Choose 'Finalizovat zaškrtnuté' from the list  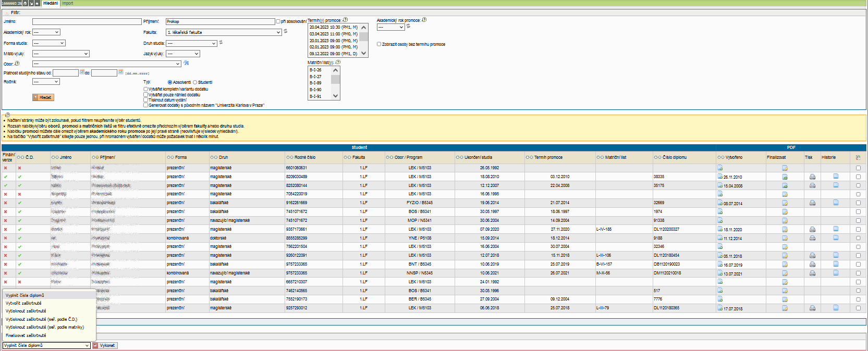coord(26,335)
